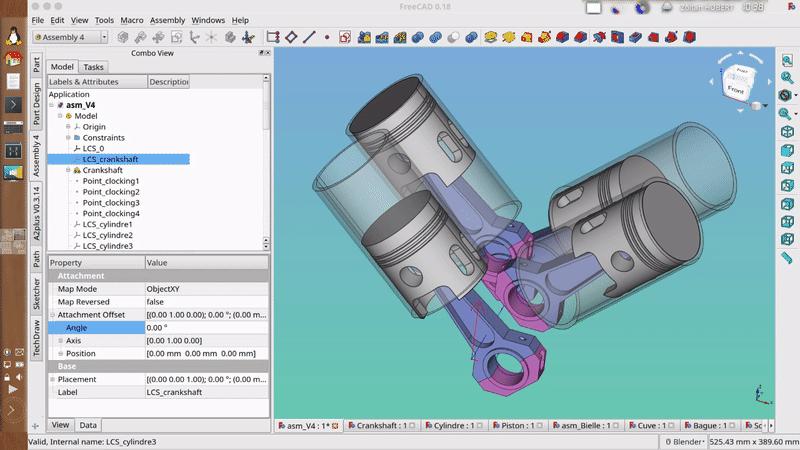Click the Fit Selection magnifier icon
The height and width of the screenshot is (450, 800).
(787, 78)
